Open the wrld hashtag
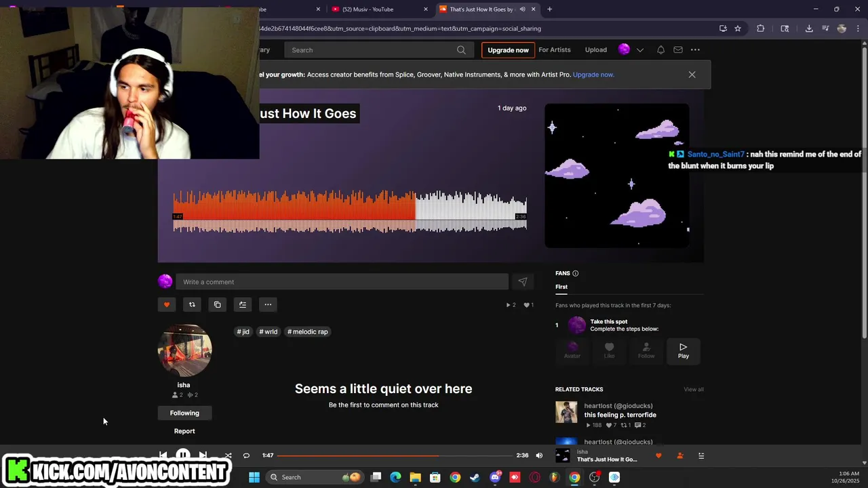 tap(269, 331)
